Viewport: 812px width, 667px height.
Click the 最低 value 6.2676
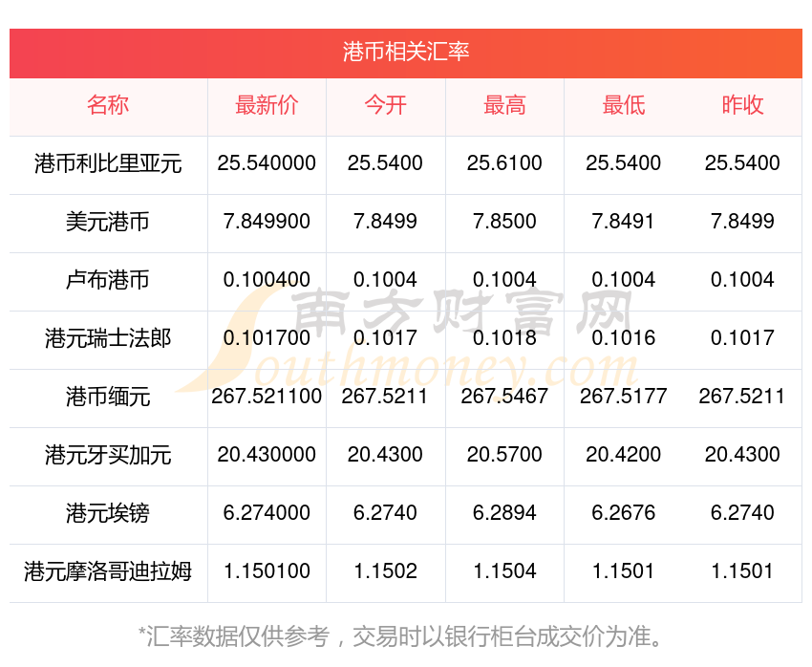click(624, 513)
